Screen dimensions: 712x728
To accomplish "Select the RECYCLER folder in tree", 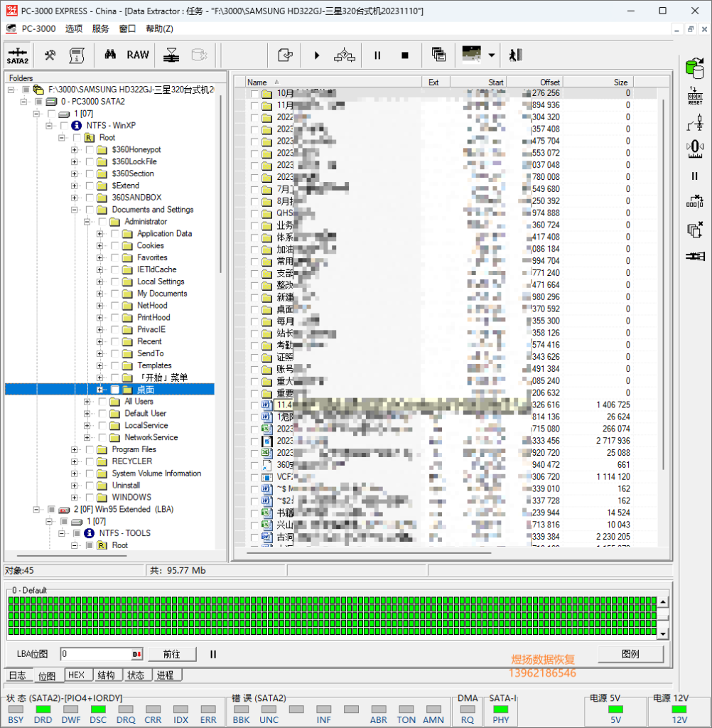I will click(132, 461).
